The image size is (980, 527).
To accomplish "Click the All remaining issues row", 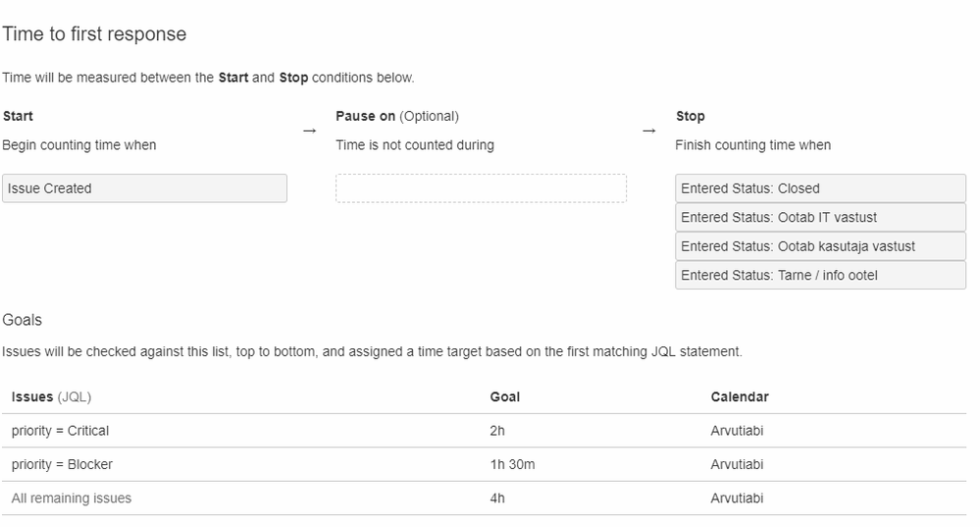I will (x=72, y=499).
